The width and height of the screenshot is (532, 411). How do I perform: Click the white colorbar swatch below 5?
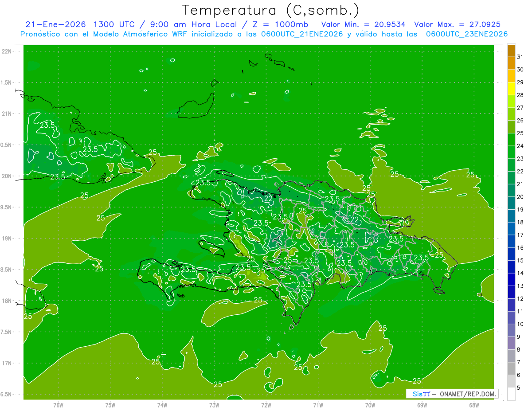click(511, 394)
